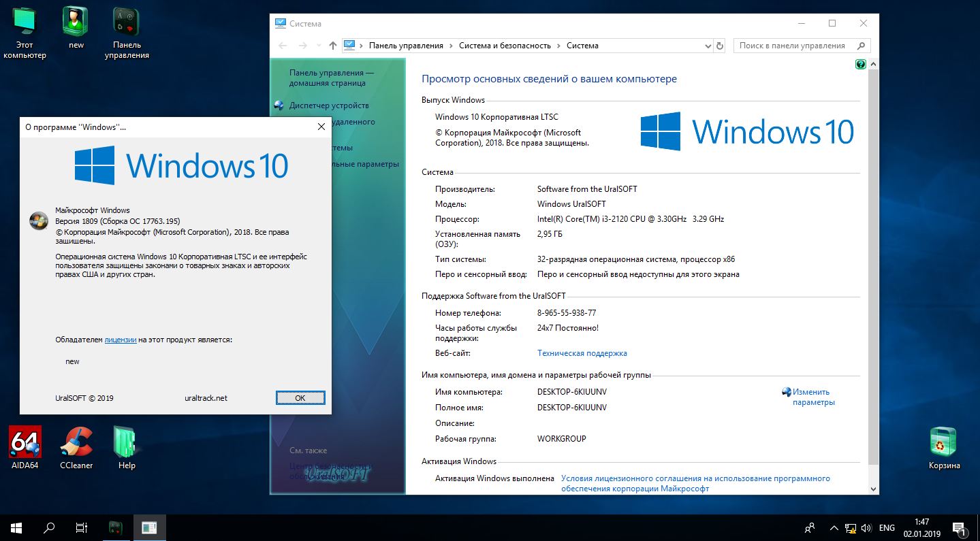Open Панель управления breadcrumb
980x541 pixels.
406,46
